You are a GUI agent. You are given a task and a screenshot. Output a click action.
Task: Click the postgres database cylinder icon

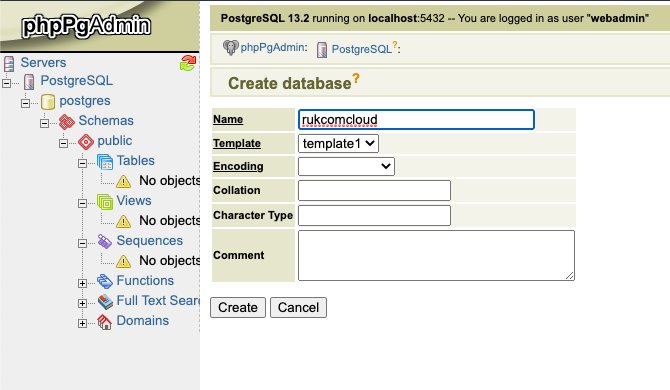pyautogui.click(x=48, y=102)
